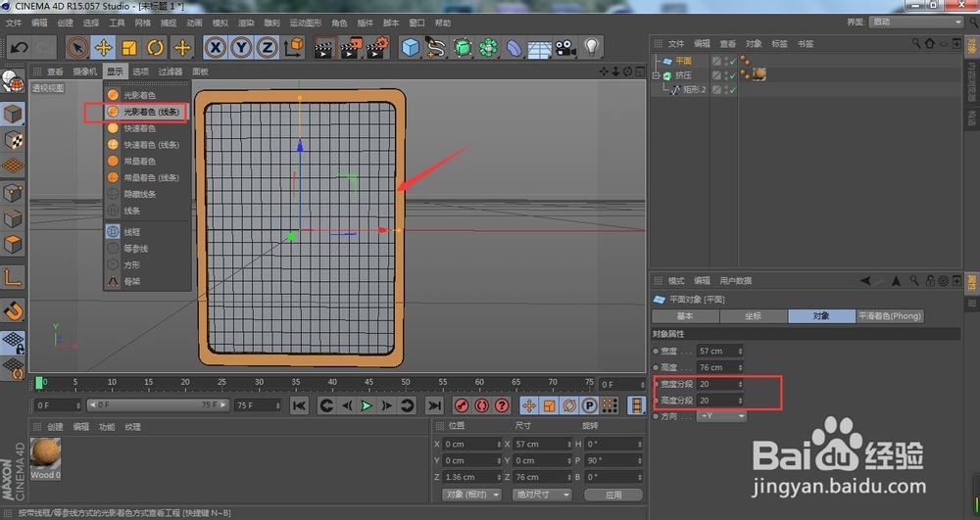Render to Picture Viewer
980x520 pixels.
coord(351,47)
